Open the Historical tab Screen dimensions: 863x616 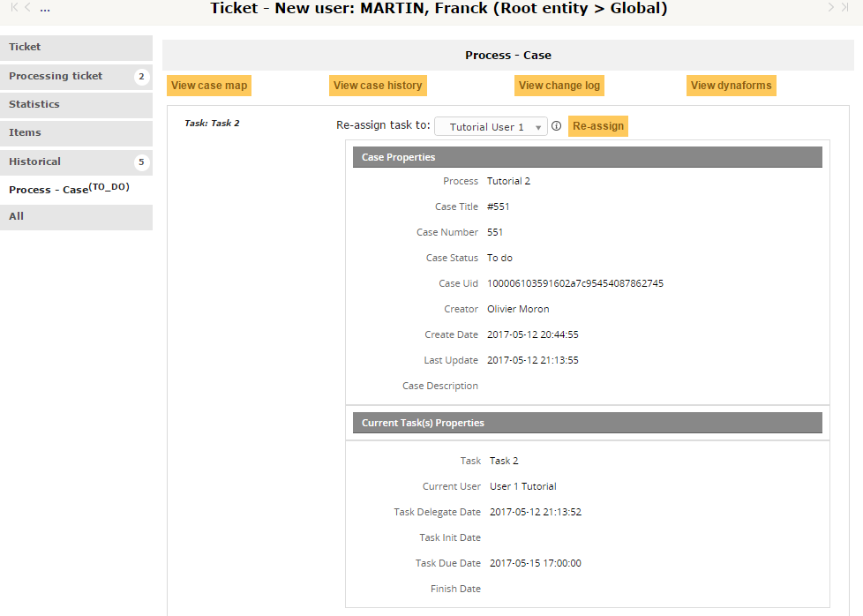click(76, 162)
